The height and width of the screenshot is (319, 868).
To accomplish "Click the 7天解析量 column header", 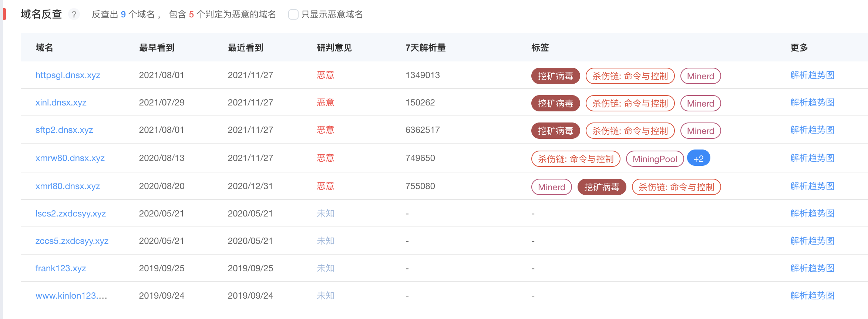I will pos(425,48).
